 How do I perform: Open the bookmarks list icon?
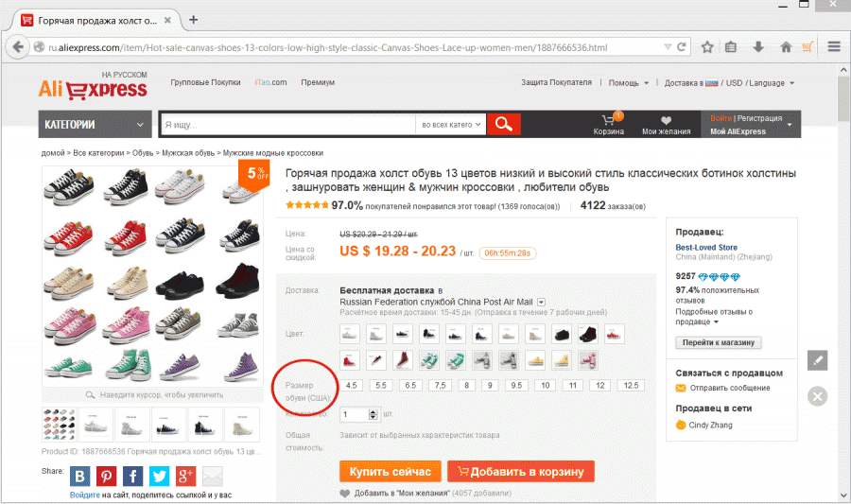coord(731,47)
